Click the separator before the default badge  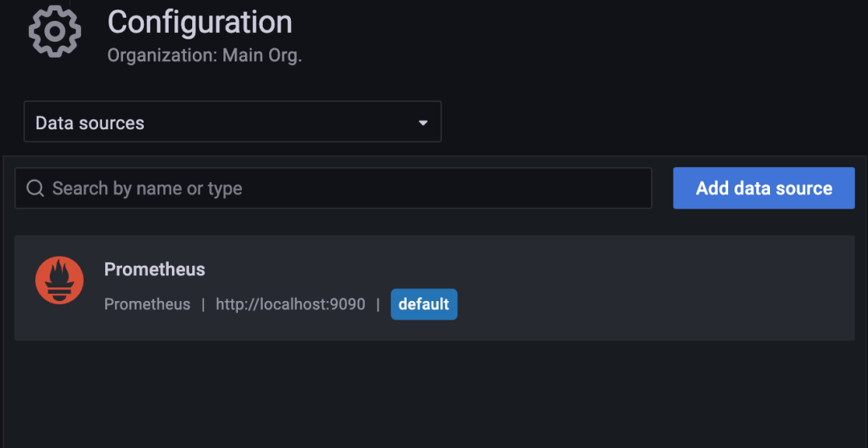point(378,304)
